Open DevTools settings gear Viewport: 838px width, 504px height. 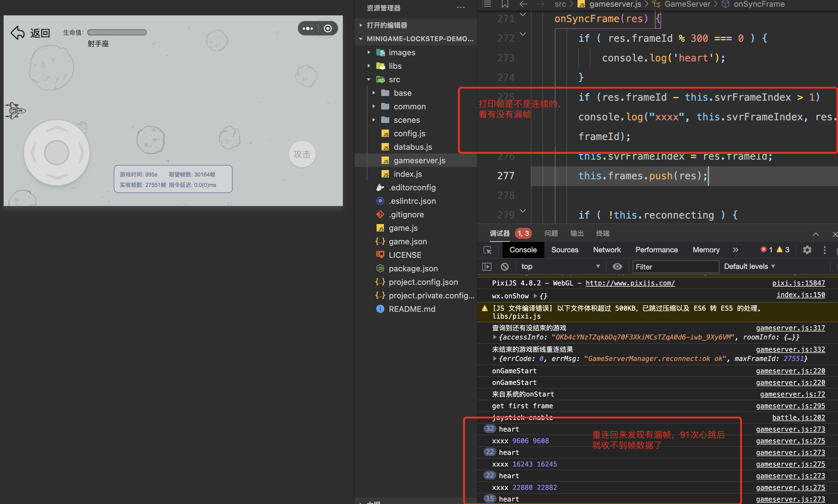807,250
